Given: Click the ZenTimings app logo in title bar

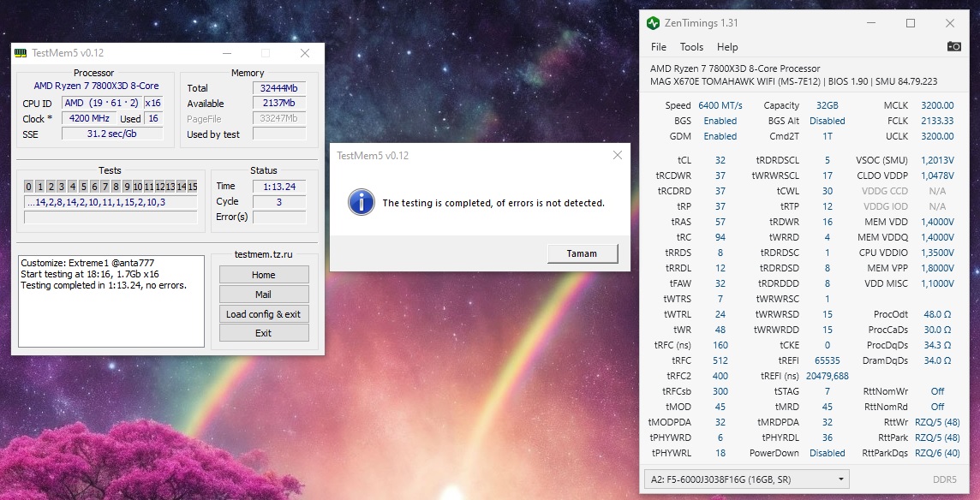Looking at the screenshot, I should tap(653, 23).
